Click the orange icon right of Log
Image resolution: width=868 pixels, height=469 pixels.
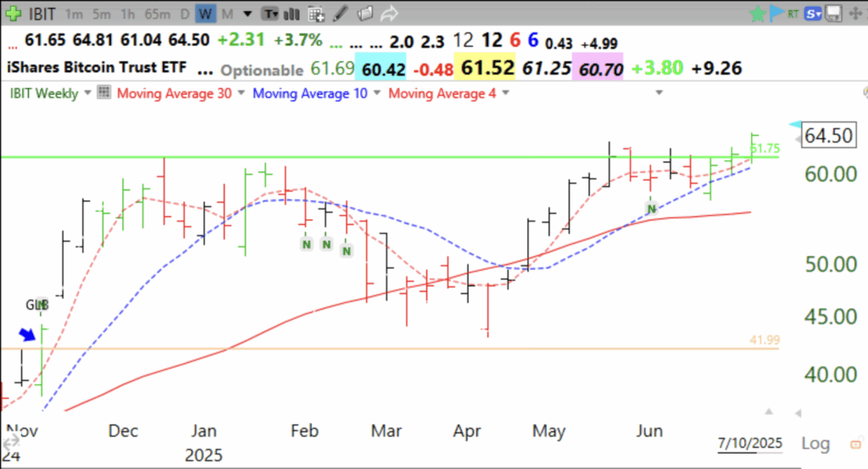[856, 444]
